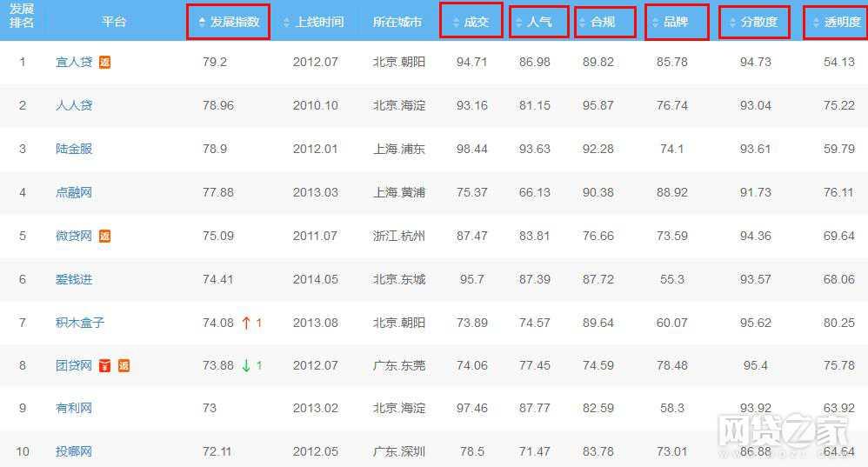Select the 74.08 index value for 积木盒子

(218, 323)
